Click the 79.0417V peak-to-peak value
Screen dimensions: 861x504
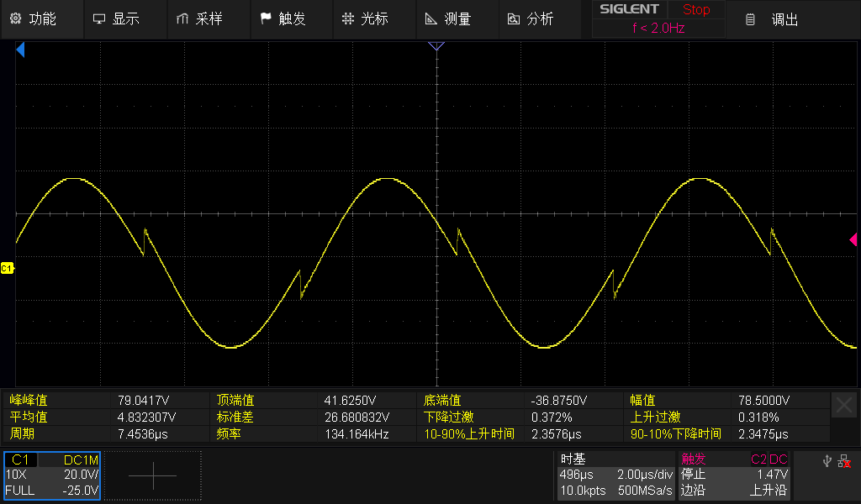143,401
